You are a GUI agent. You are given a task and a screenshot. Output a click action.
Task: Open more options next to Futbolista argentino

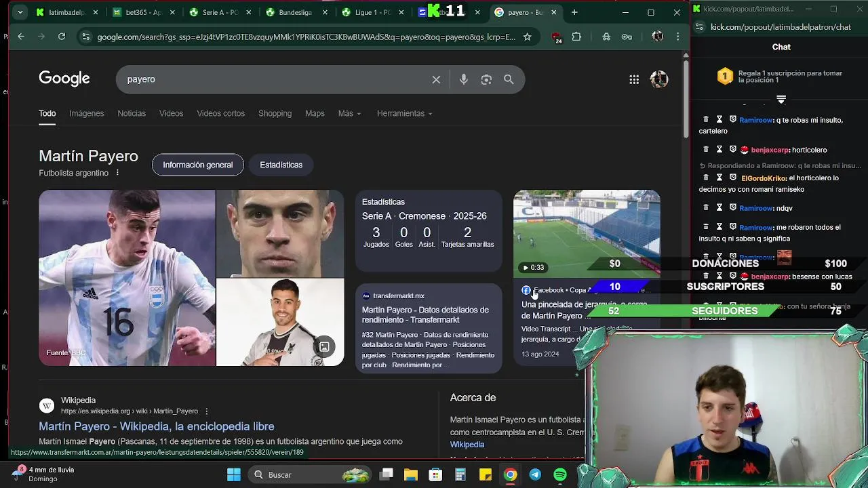click(x=117, y=173)
